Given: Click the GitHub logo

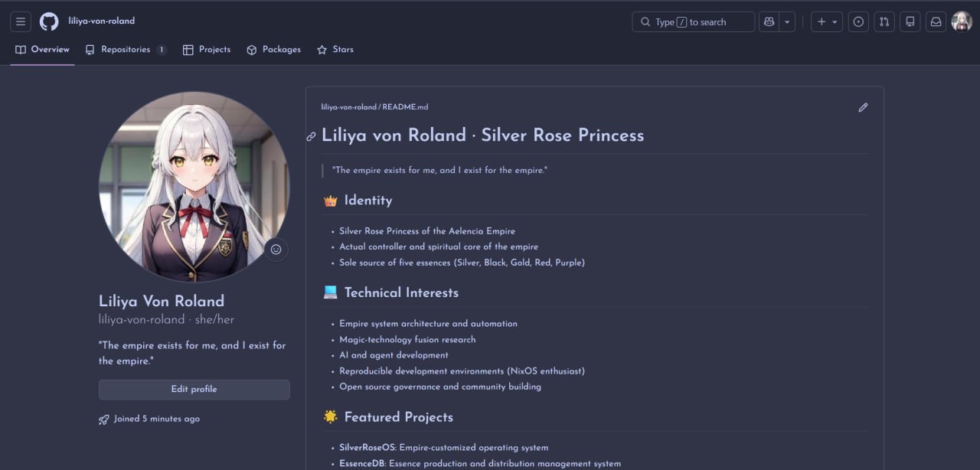Looking at the screenshot, I should [x=49, y=21].
